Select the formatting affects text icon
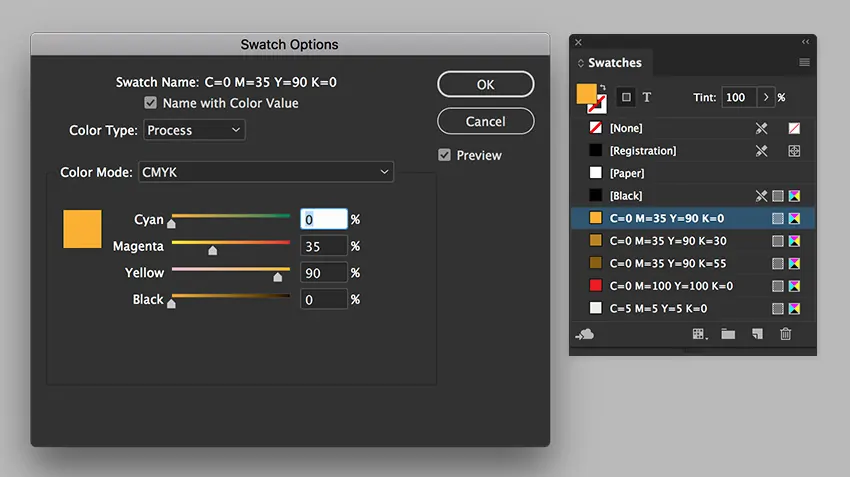850x477 pixels. tap(647, 97)
